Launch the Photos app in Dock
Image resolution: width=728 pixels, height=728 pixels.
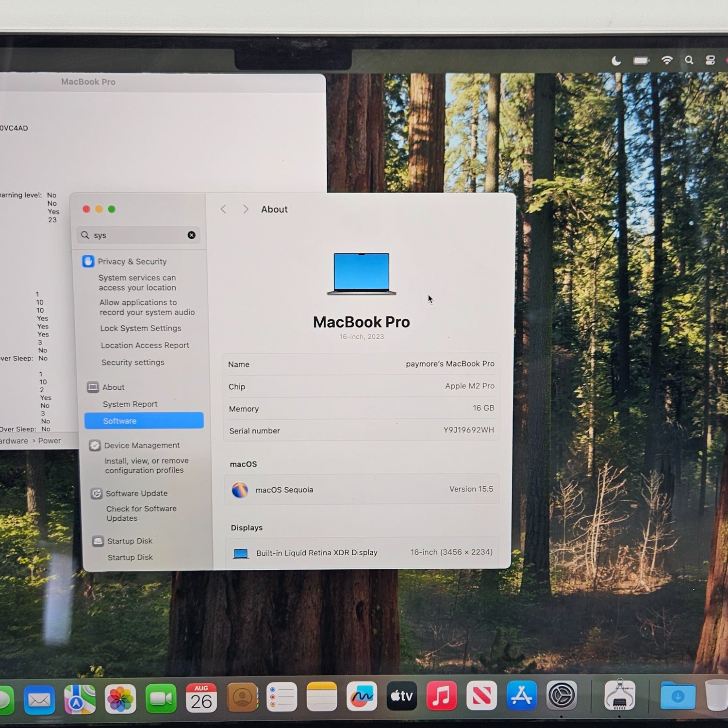120,699
